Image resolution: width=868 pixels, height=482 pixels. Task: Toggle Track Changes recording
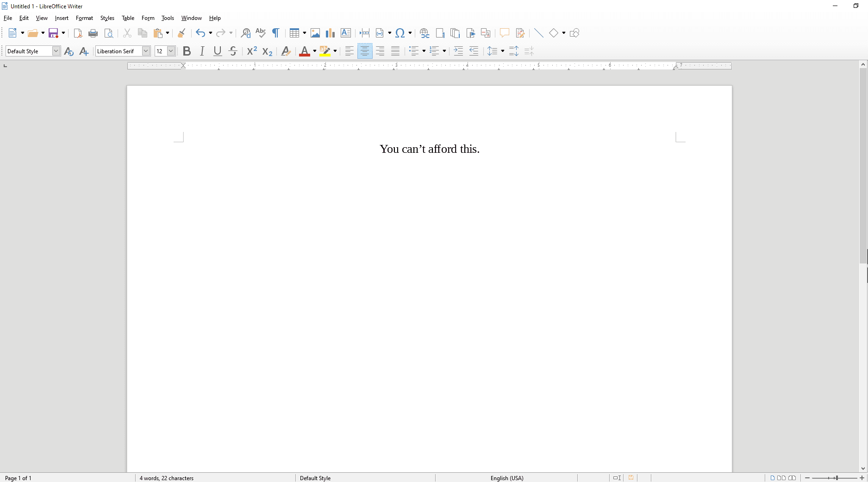(x=520, y=33)
